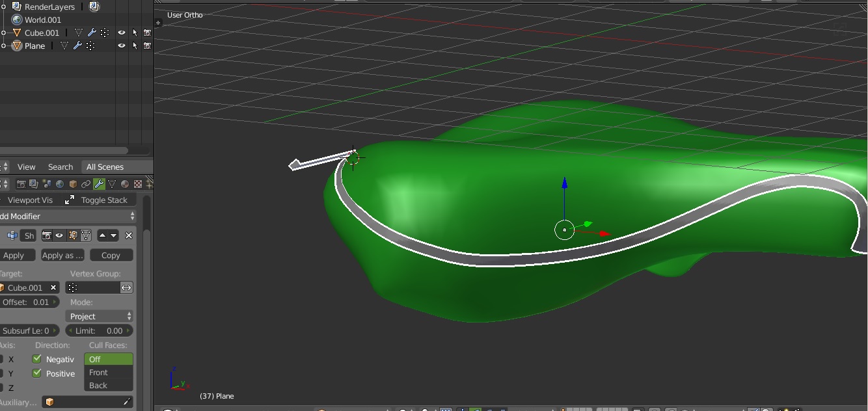Select Cull Faces Off option
Image resolution: width=868 pixels, height=411 pixels.
[109, 359]
